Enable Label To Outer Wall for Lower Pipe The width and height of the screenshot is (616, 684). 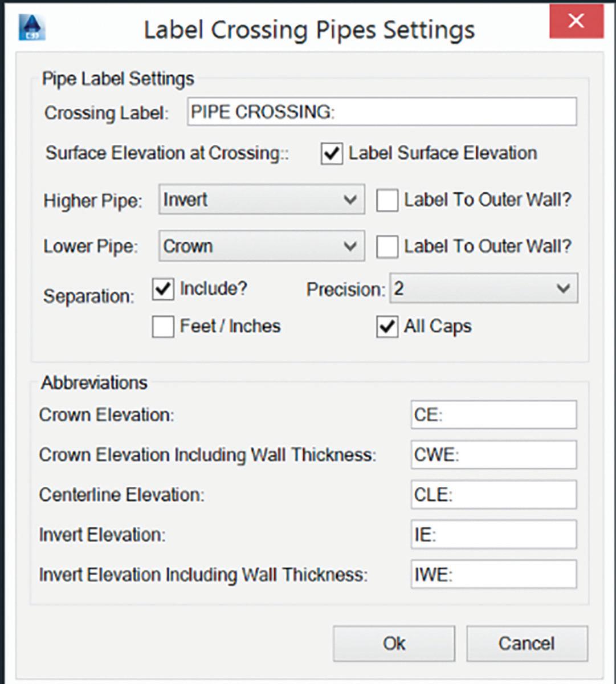pos(387,247)
